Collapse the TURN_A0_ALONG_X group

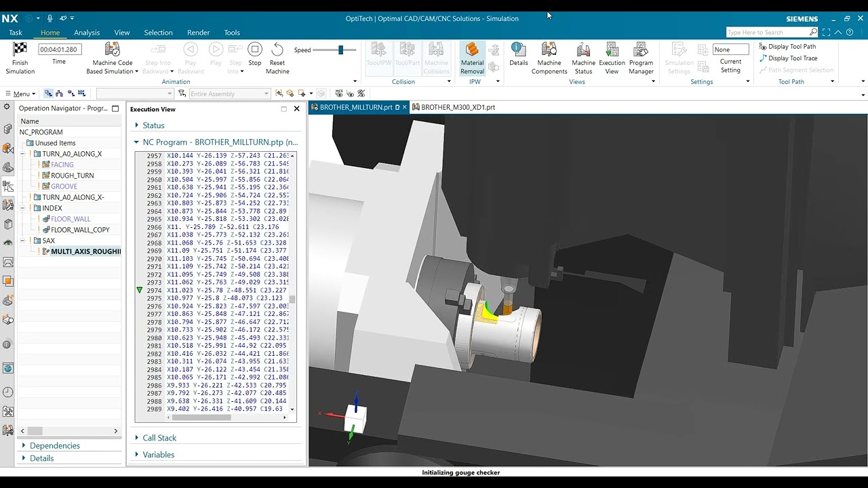(22, 154)
